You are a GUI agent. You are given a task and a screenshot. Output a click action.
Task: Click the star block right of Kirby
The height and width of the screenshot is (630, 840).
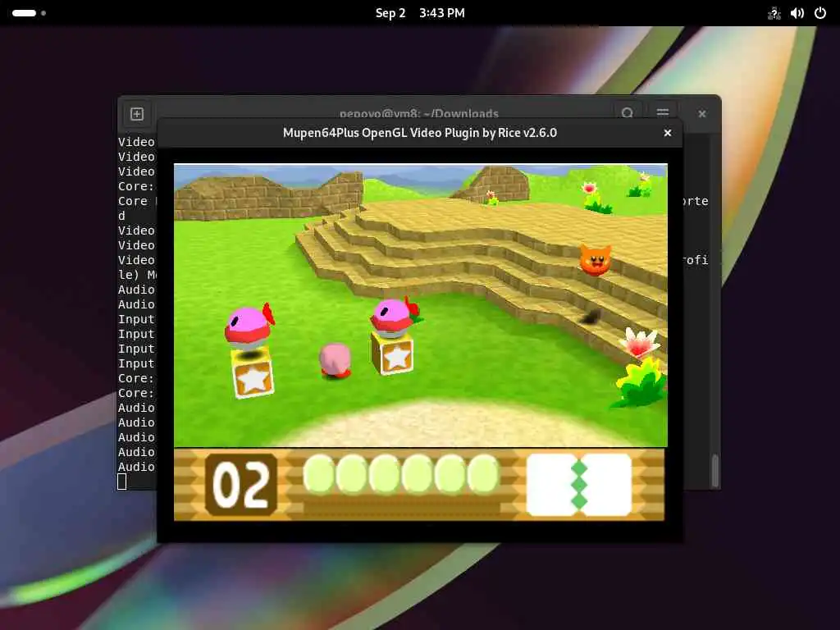click(x=392, y=354)
